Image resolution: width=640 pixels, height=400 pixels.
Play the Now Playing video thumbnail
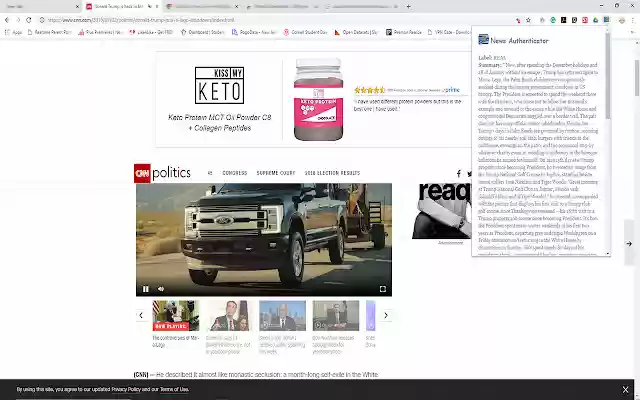(176, 315)
